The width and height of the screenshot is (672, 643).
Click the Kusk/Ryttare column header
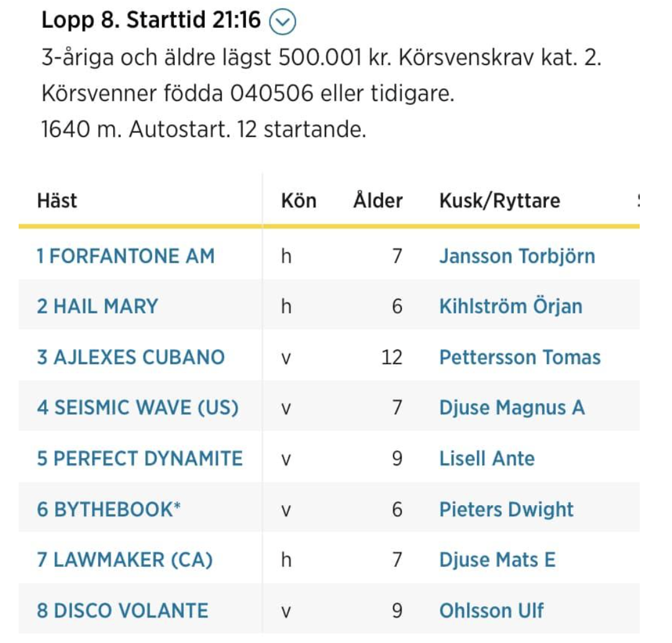click(500, 200)
